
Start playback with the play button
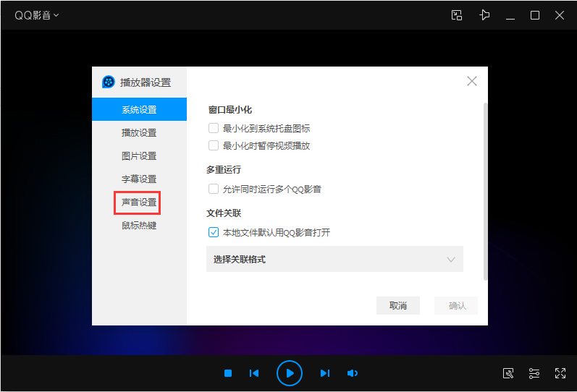coord(290,373)
